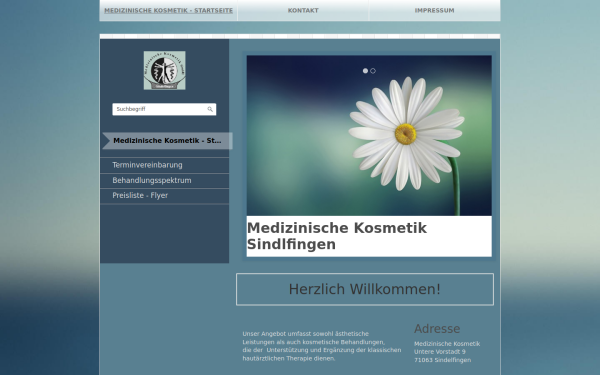Click the Medizinische Kosmetik Sindlfingen caption
This screenshot has height=375, width=600.
click(x=337, y=236)
